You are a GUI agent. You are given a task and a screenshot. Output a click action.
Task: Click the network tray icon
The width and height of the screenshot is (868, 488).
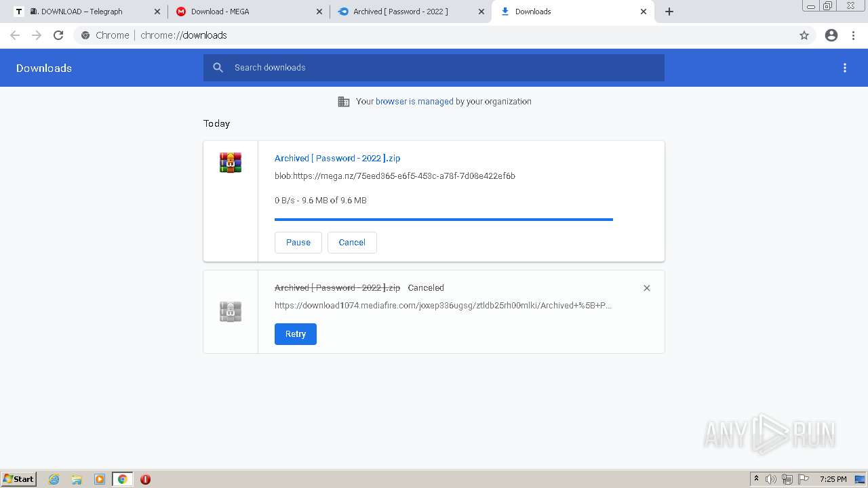pos(787,479)
